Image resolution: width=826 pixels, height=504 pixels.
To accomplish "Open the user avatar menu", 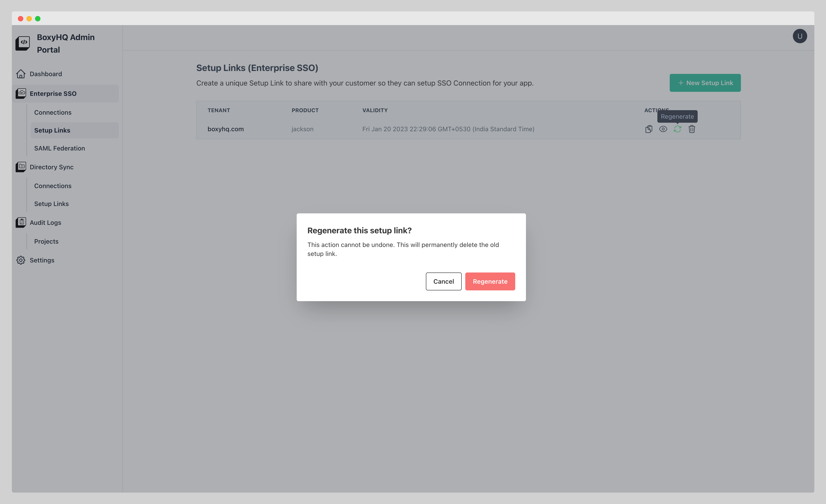I will coord(800,36).
